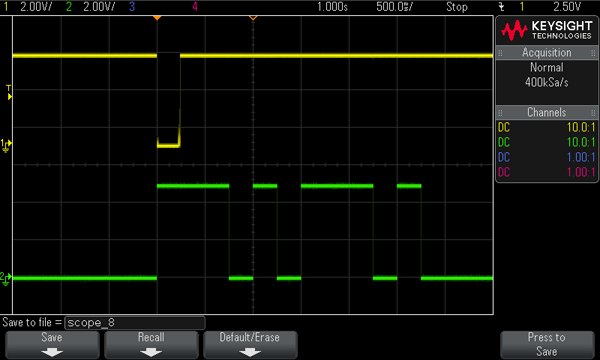Click the Acquisition panel left grip handle
Image resolution: width=600 pixels, height=360 pixels.
500,53
